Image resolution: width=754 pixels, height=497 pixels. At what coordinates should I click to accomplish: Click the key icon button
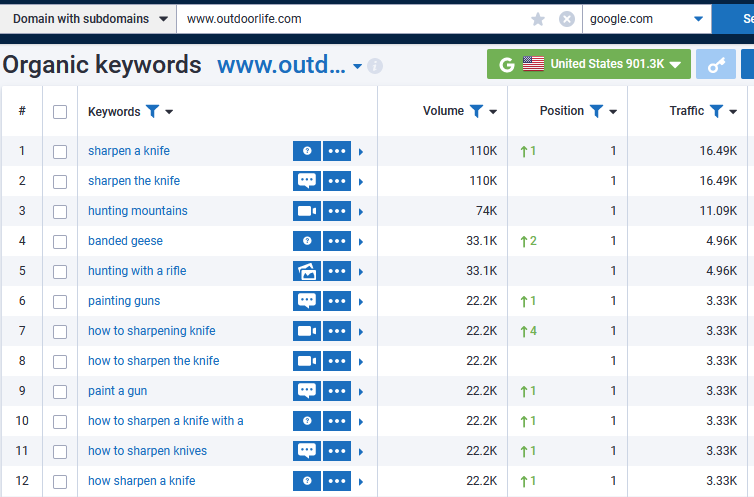pos(716,64)
